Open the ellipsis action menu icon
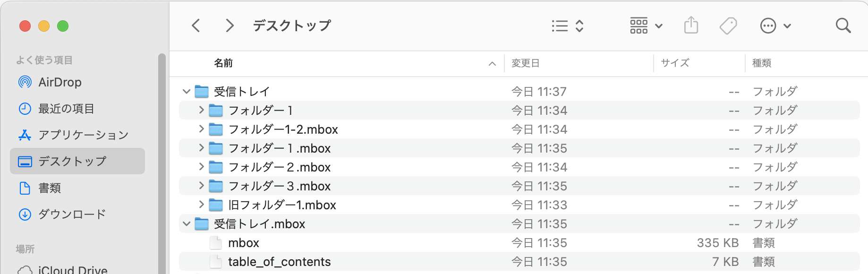Screen dimensions: 868x274 775,26
